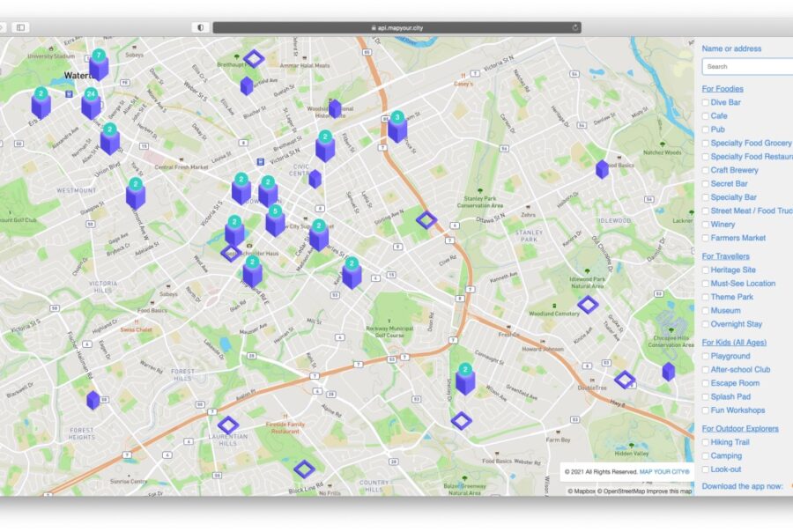Reload the page with the refresh icon

coord(574,27)
